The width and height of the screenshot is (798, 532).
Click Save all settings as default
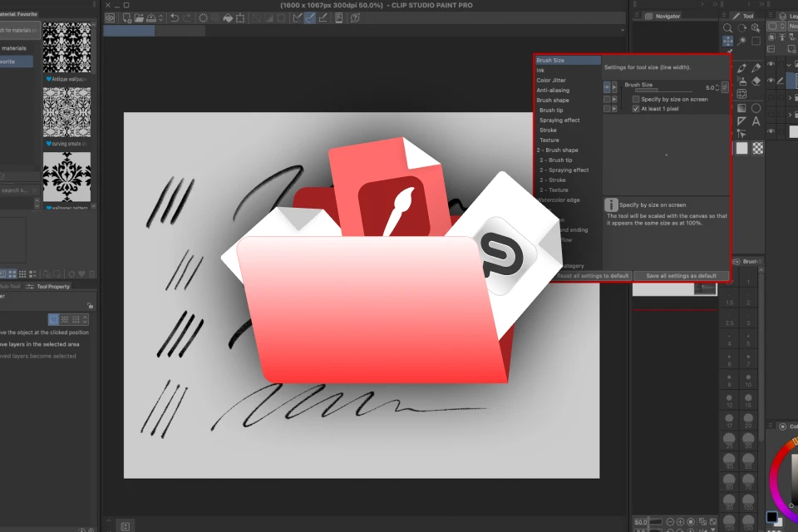pyautogui.click(x=681, y=275)
